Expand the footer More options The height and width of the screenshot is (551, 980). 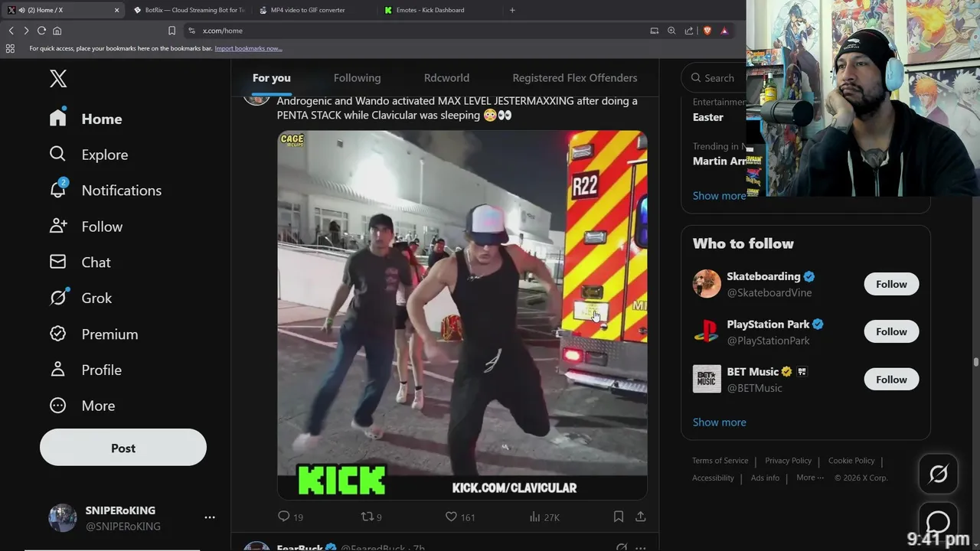point(810,478)
